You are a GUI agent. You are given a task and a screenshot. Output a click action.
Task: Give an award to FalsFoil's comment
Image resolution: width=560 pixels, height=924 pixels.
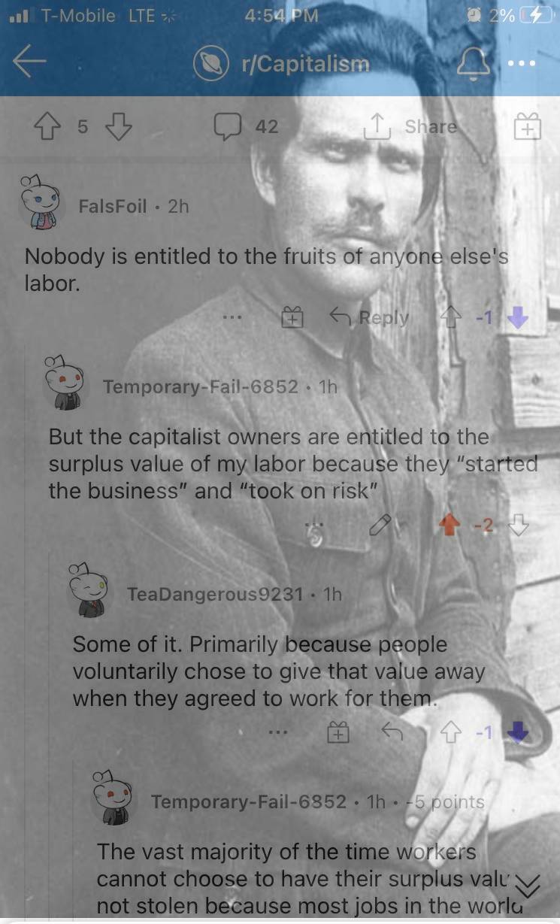point(291,318)
